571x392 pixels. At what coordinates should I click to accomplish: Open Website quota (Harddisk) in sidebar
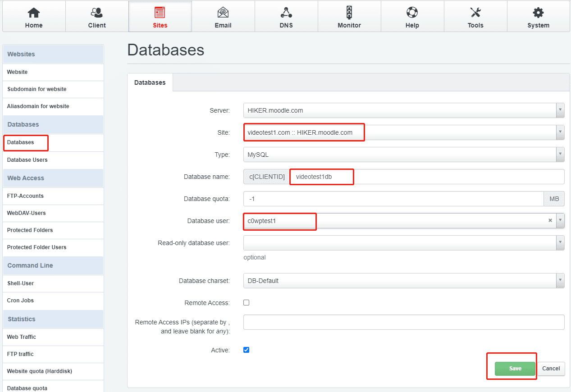click(53, 371)
